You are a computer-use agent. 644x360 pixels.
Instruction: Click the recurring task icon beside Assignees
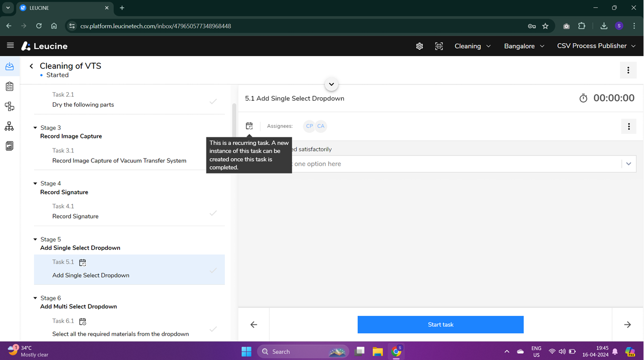(x=249, y=126)
